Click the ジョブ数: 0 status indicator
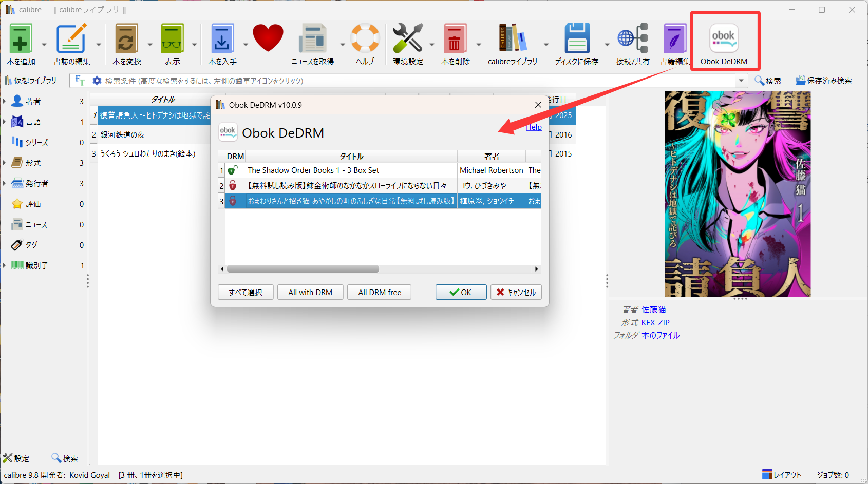This screenshot has height=484, width=868. pyautogui.click(x=833, y=475)
